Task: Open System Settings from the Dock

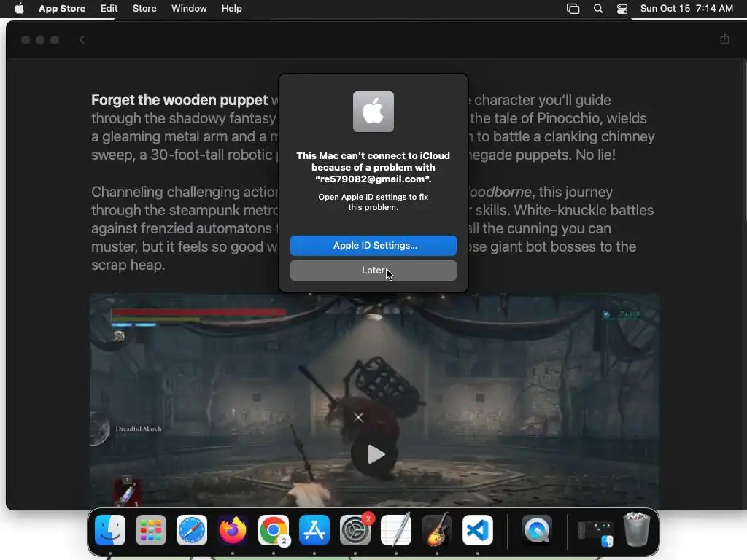Action: pos(355,530)
